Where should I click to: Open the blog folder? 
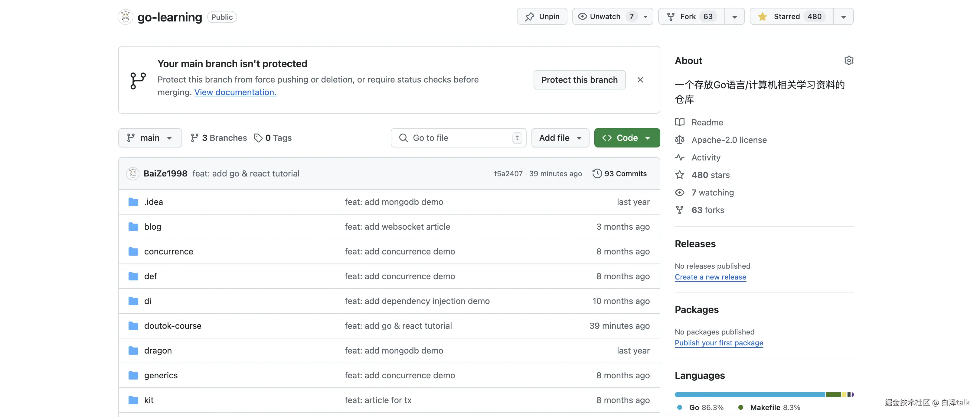pyautogui.click(x=152, y=227)
